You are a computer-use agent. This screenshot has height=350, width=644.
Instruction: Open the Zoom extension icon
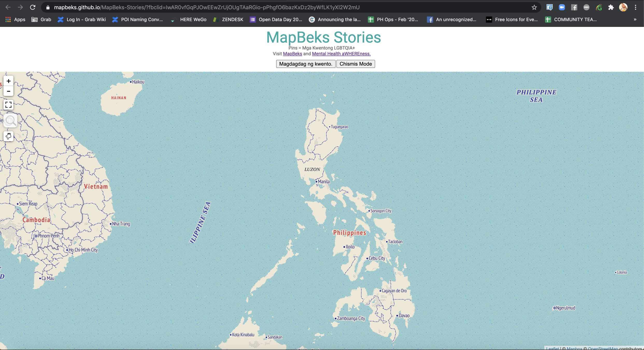pyautogui.click(x=562, y=7)
